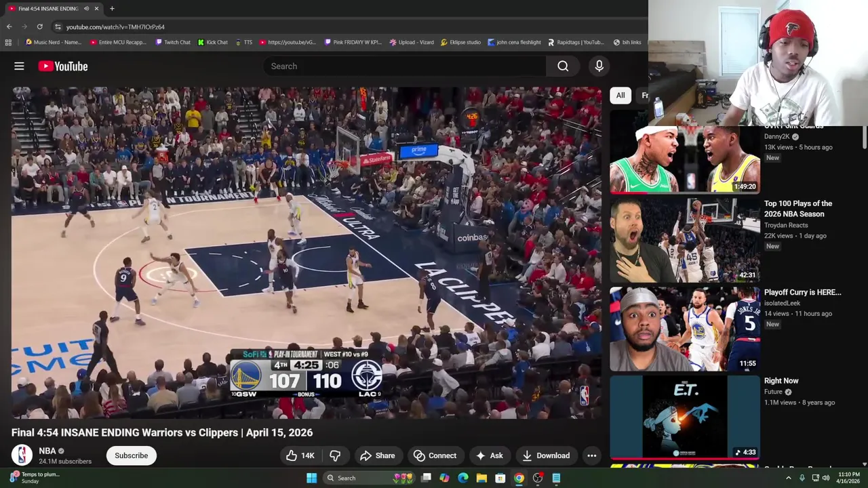Screen dimensions: 868x488
Task: Click in the YouTube search field
Action: click(405, 66)
